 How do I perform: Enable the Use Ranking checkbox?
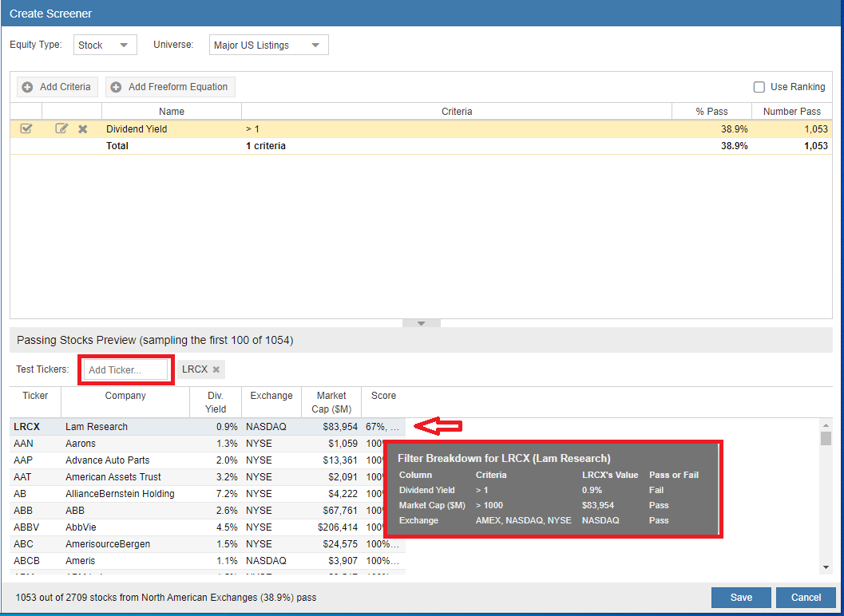[759, 87]
